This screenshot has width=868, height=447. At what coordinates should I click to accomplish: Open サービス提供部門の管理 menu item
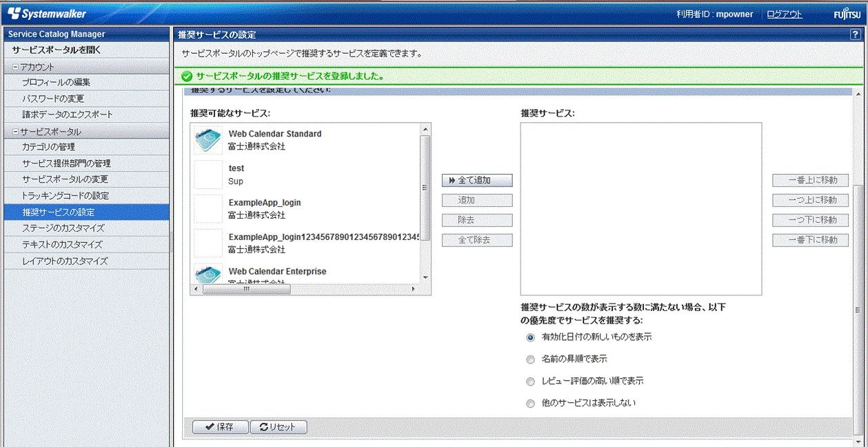86,163
